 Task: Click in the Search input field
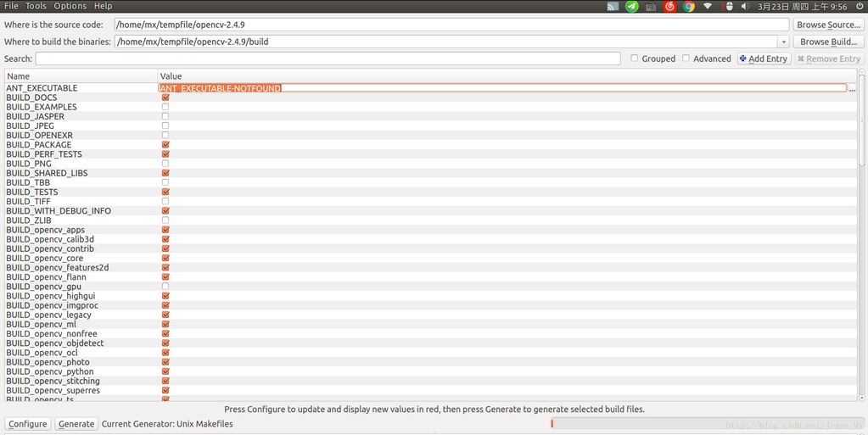click(x=328, y=59)
